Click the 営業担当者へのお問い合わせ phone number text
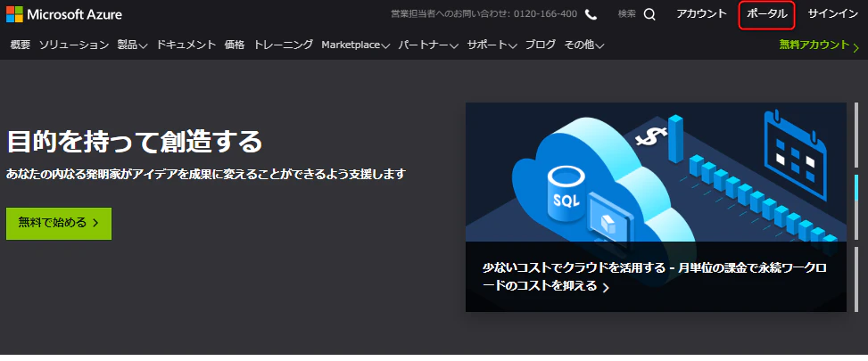Screen dimensions: 868x361 tap(484, 14)
